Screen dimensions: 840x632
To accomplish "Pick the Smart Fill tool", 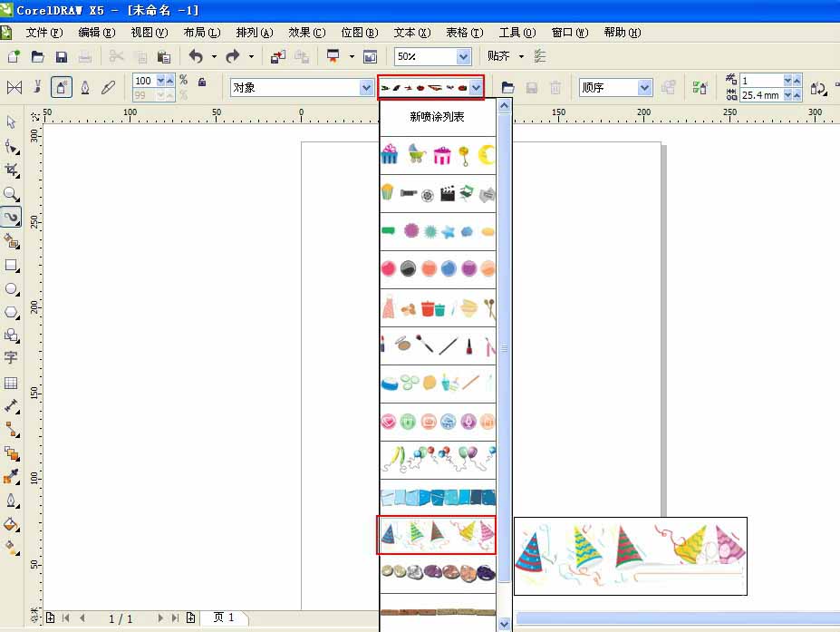I will tap(11, 242).
